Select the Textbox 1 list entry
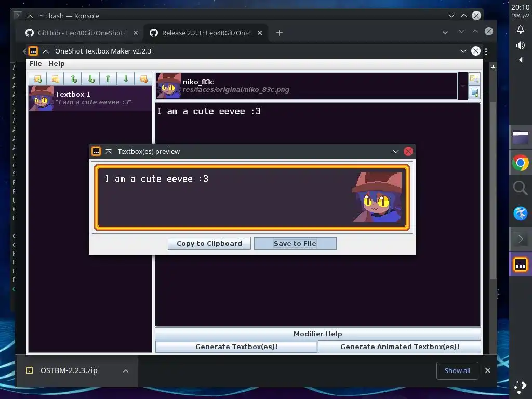 [90, 98]
